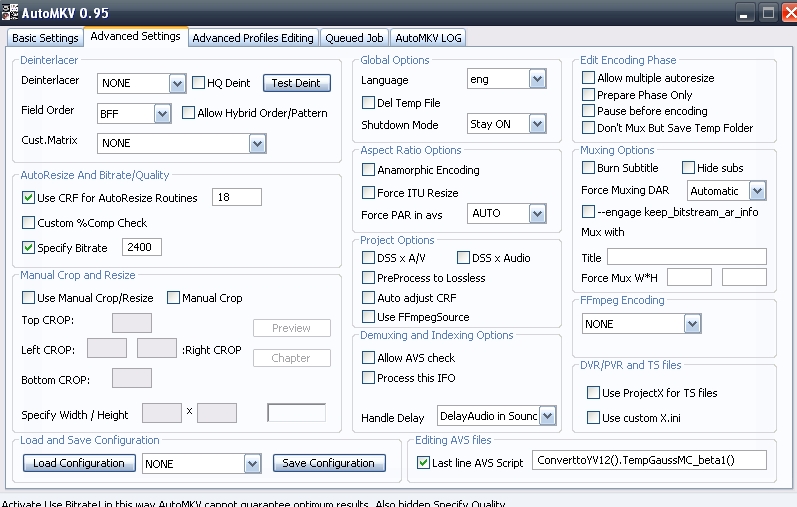This screenshot has width=797, height=507.
Task: Open the Handle Delay dropdown
Action: coord(547,416)
